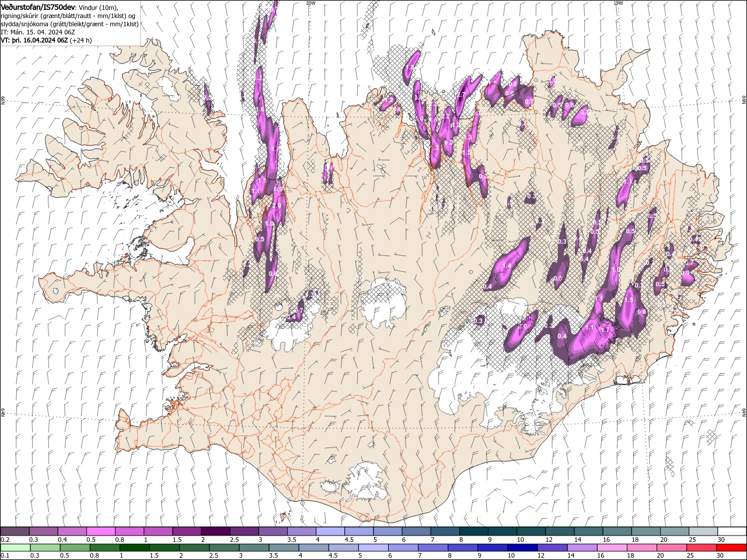Click the dark teal 8–9 snow legend swatch

click(x=473, y=531)
